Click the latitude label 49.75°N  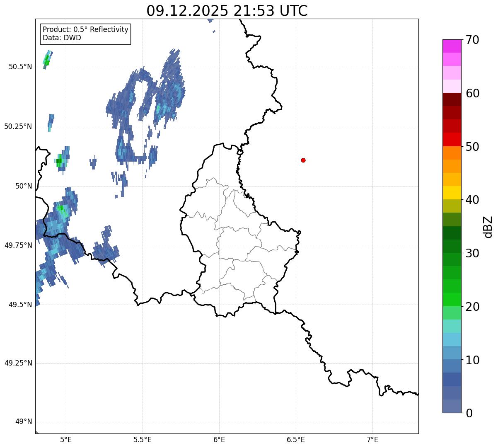[18, 245]
